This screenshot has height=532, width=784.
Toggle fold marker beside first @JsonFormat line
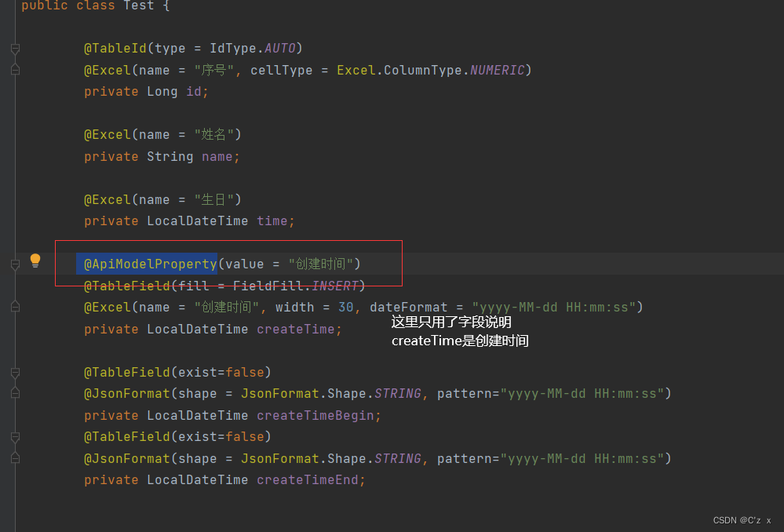click(15, 393)
